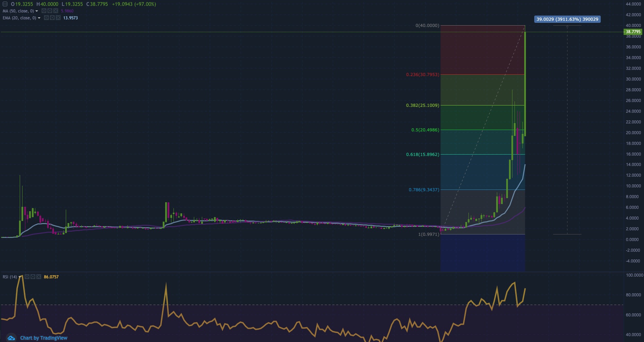Click the -4.0000 price axis label
644x342 pixels.
click(x=633, y=261)
